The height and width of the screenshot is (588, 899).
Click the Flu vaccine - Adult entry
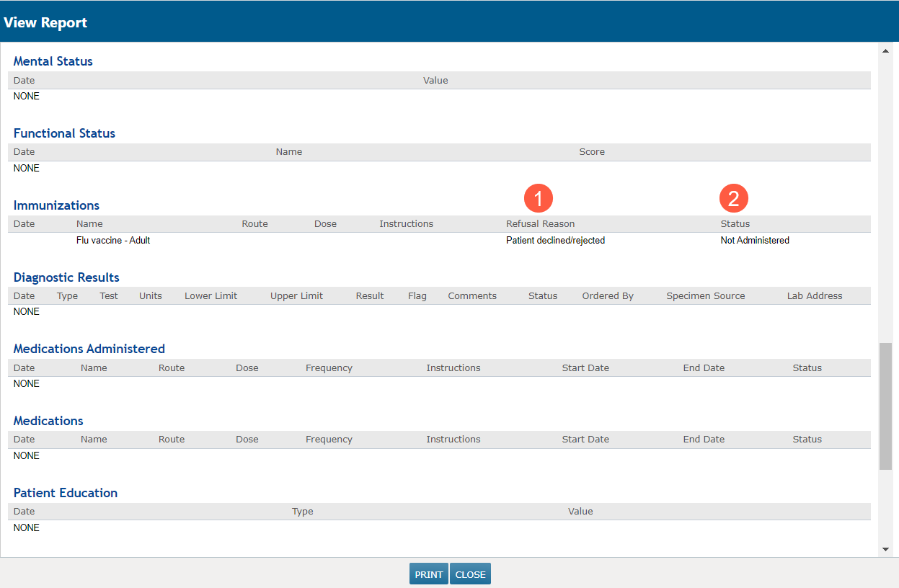[113, 241]
